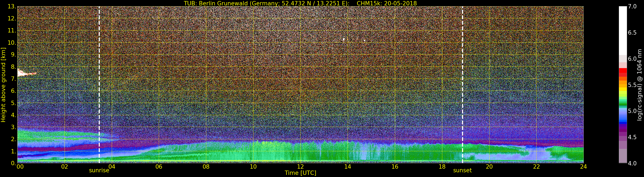Click the colorbar tick value '6.0'

pos(632,59)
